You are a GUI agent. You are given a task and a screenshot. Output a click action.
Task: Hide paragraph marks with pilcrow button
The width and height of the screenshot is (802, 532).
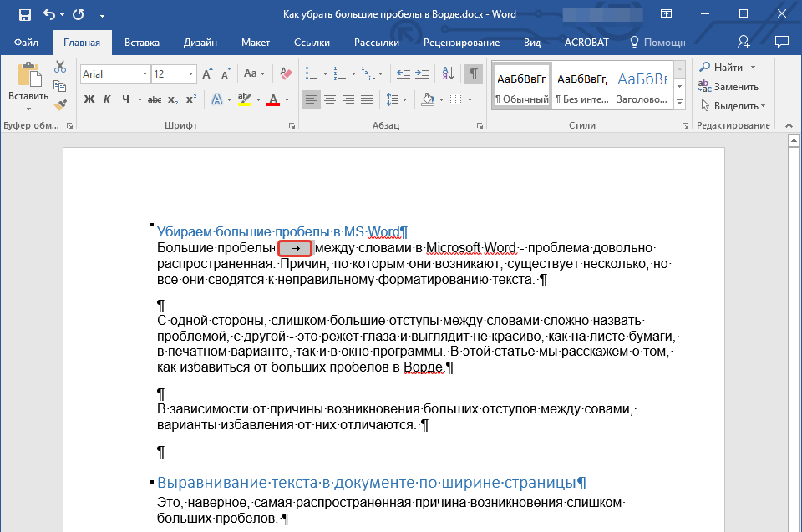(x=474, y=73)
